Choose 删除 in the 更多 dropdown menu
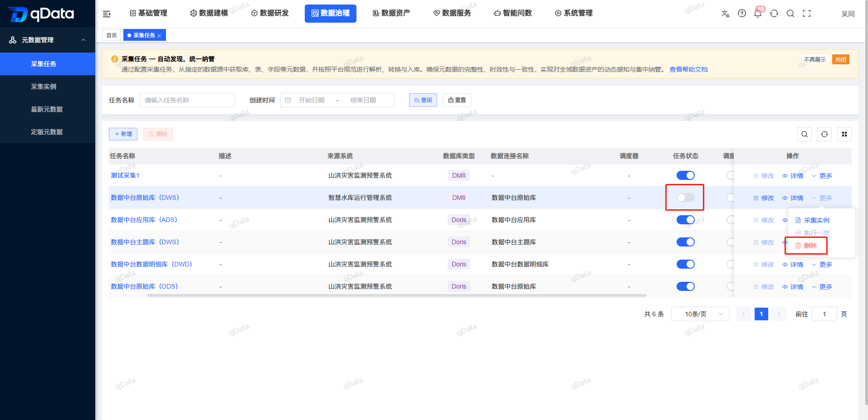868x420 pixels. tap(806, 246)
